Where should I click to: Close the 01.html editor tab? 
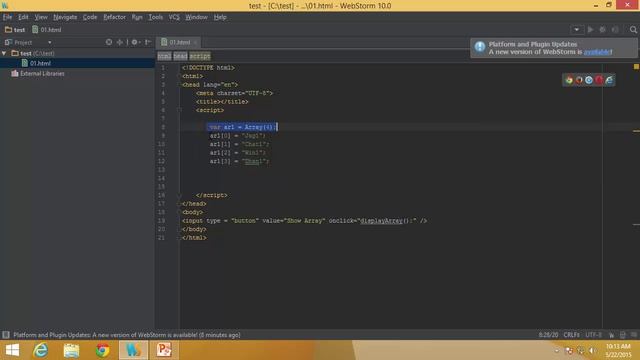196,42
